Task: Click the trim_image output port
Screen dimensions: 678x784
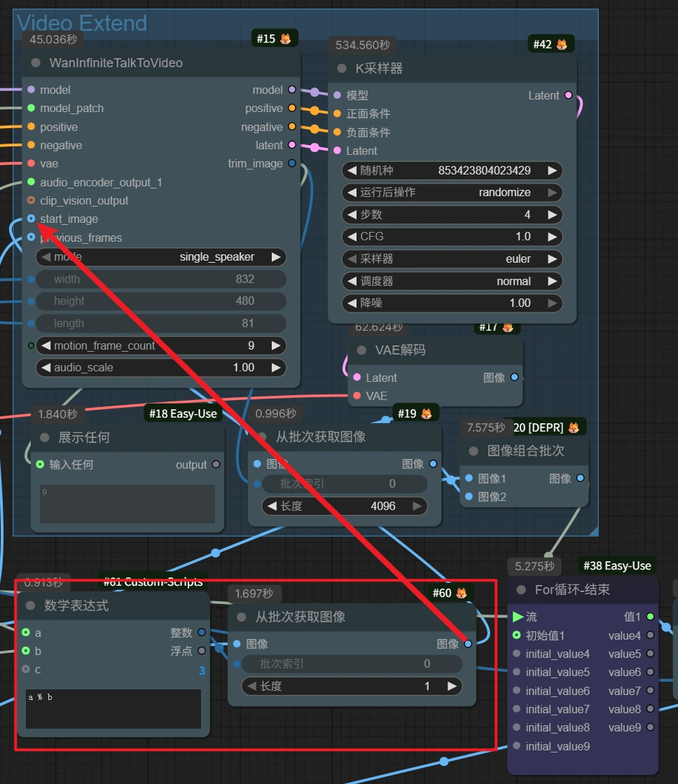Action: (x=292, y=164)
